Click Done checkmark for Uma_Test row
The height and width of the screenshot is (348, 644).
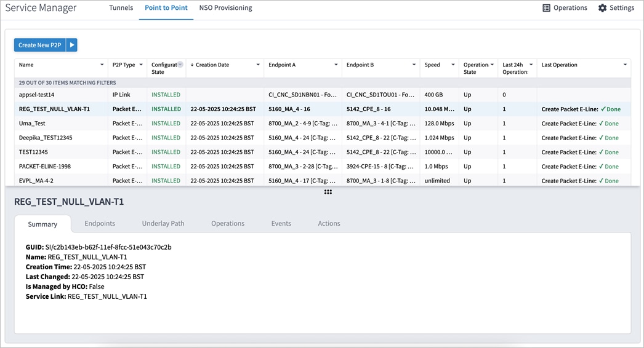[602, 124]
